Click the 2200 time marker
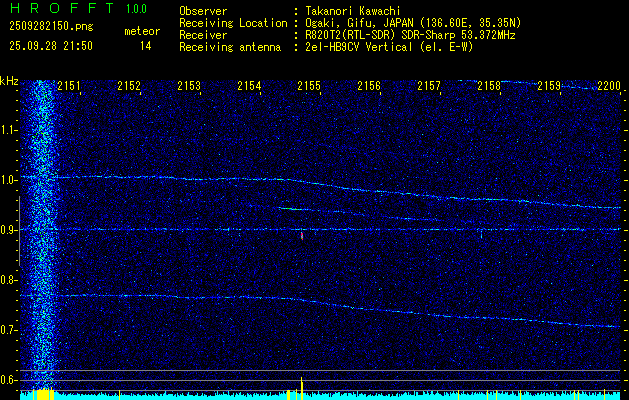The image size is (629, 400). click(608, 87)
